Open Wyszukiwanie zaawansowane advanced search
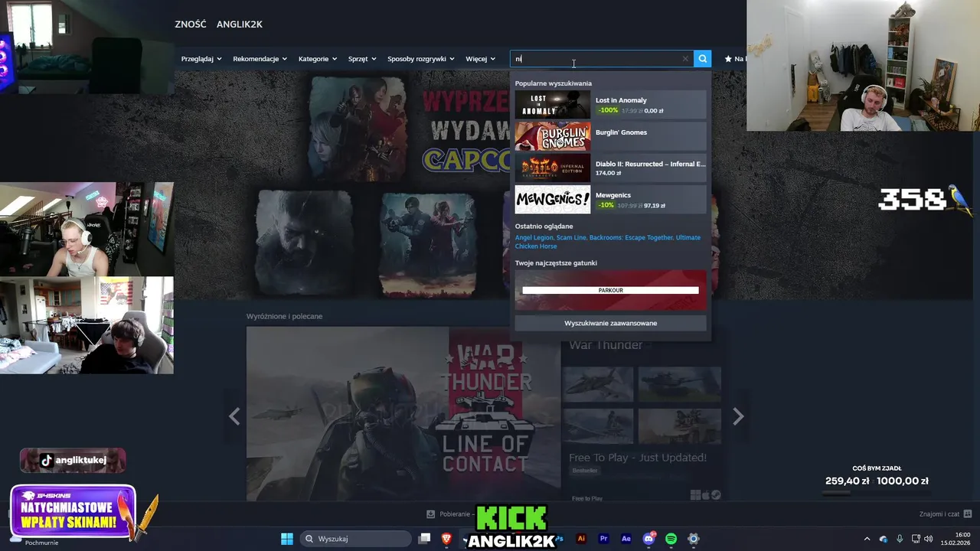Screen dimensions: 980x551 (x=610, y=323)
